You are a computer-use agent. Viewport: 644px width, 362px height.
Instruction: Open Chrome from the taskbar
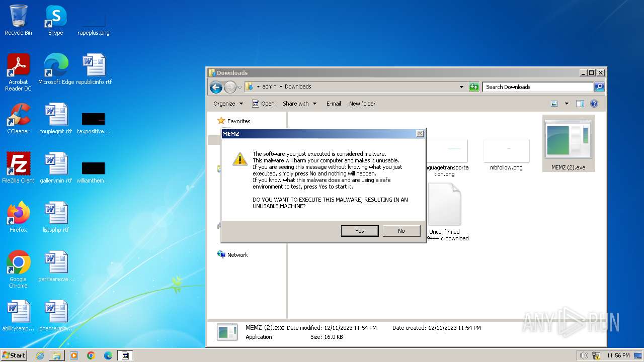(x=91, y=355)
